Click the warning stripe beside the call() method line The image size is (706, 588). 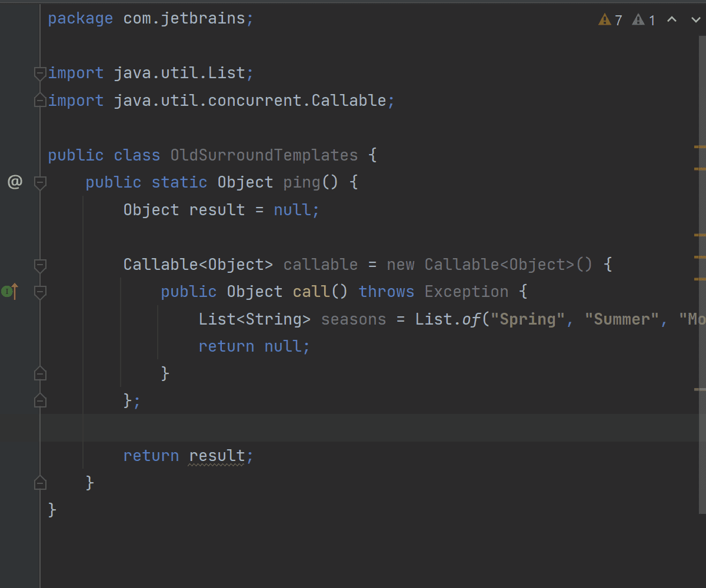[x=700, y=279]
